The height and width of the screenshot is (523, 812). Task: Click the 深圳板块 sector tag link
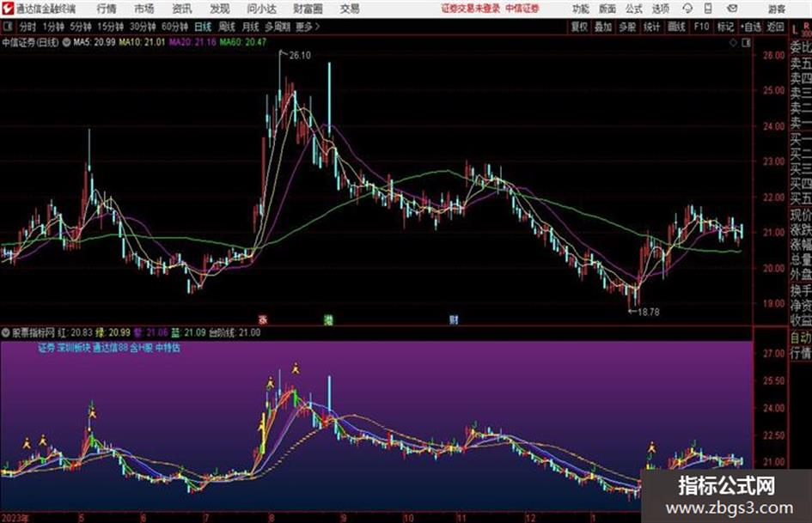pos(74,348)
